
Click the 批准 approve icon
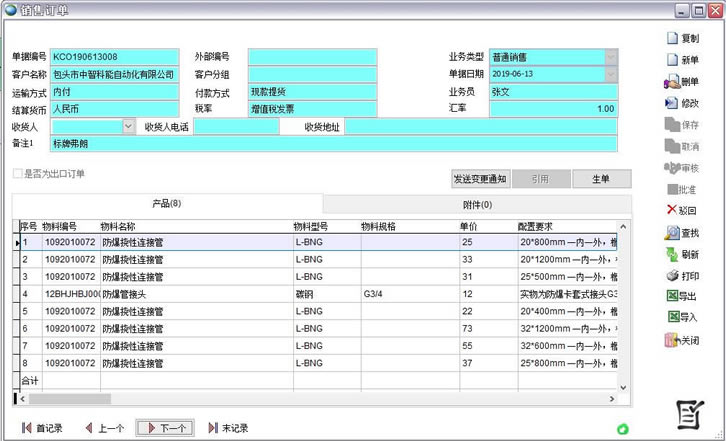click(x=673, y=189)
